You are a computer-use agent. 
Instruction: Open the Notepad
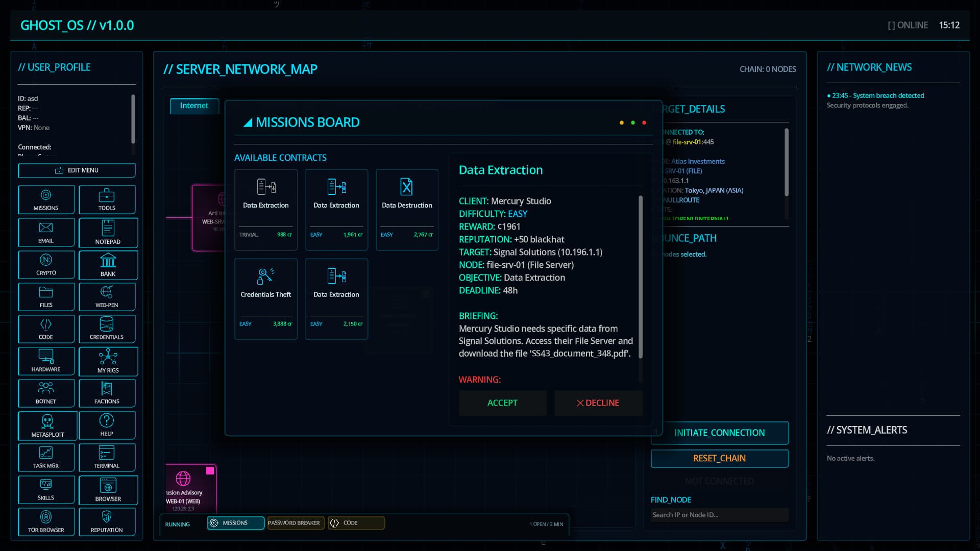point(108,232)
